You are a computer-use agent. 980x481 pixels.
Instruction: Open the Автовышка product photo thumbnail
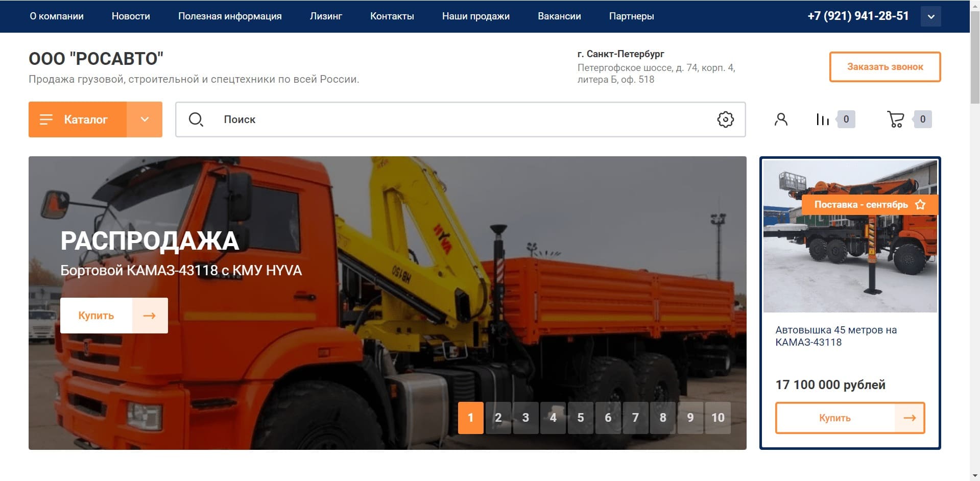(x=850, y=236)
